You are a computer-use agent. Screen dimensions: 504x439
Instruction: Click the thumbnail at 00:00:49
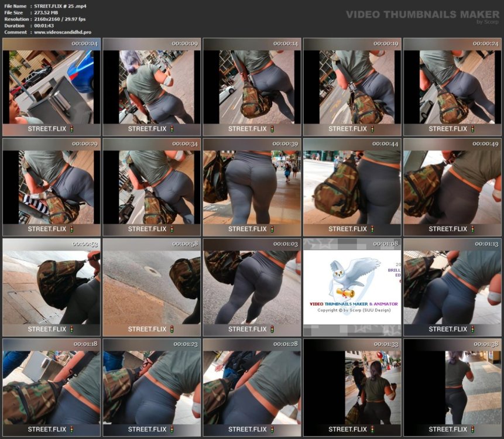452,187
